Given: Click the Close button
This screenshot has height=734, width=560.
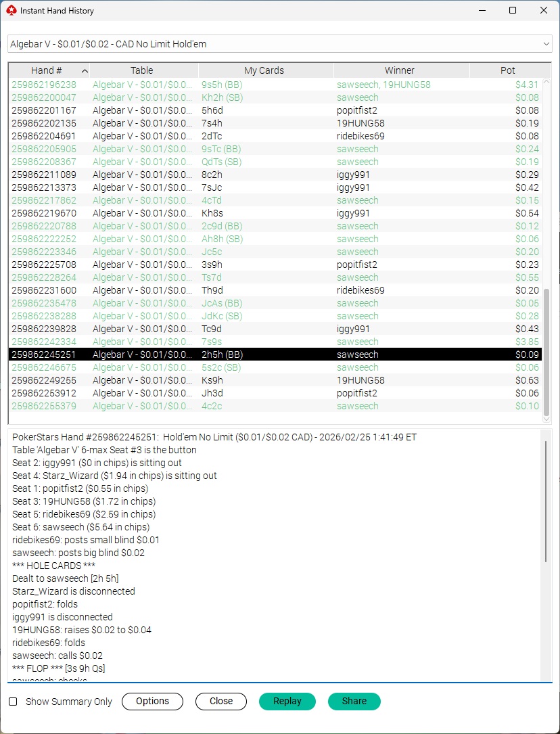Looking at the screenshot, I should (220, 702).
